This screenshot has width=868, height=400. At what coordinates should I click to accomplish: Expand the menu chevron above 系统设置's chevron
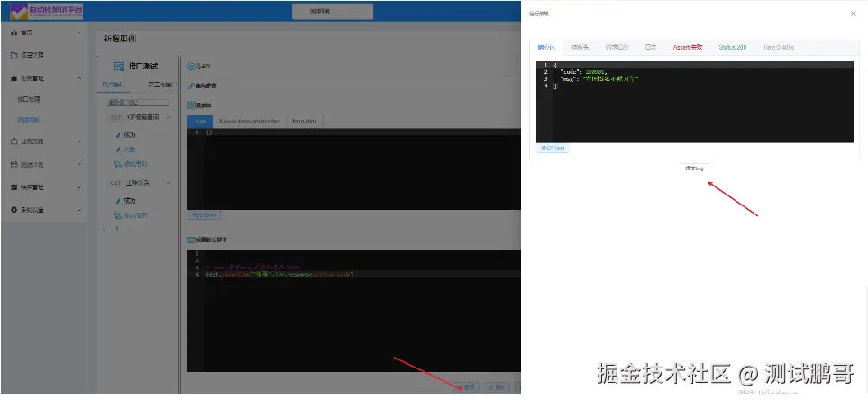(79, 187)
